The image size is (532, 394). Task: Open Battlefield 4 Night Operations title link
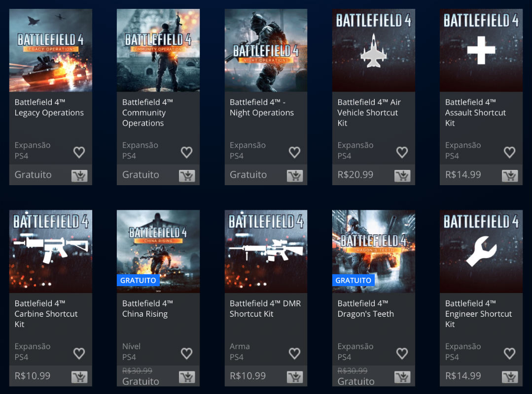[262, 107]
